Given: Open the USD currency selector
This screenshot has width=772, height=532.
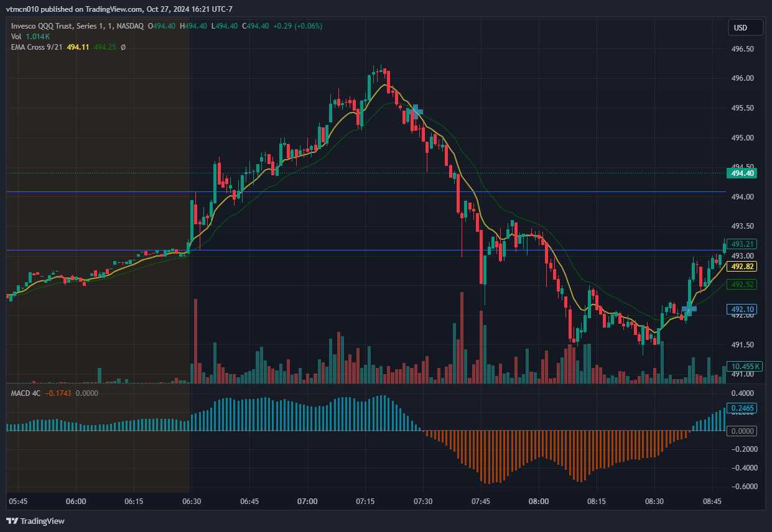Looking at the screenshot, I should [740, 28].
